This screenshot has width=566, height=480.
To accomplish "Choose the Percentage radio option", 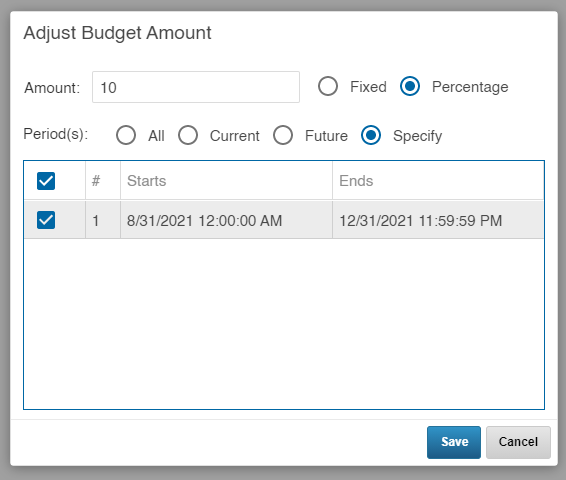I will click(410, 87).
